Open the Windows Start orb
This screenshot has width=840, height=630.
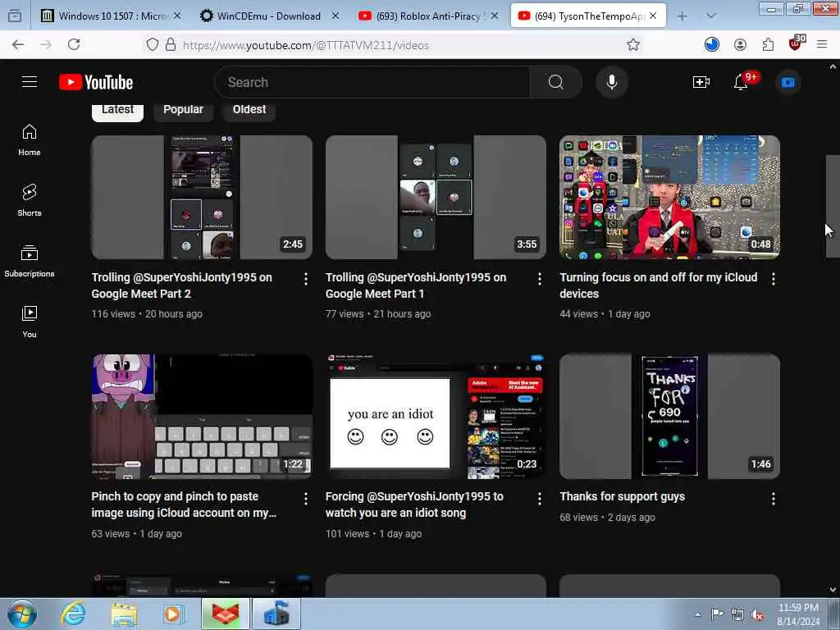tap(22, 614)
